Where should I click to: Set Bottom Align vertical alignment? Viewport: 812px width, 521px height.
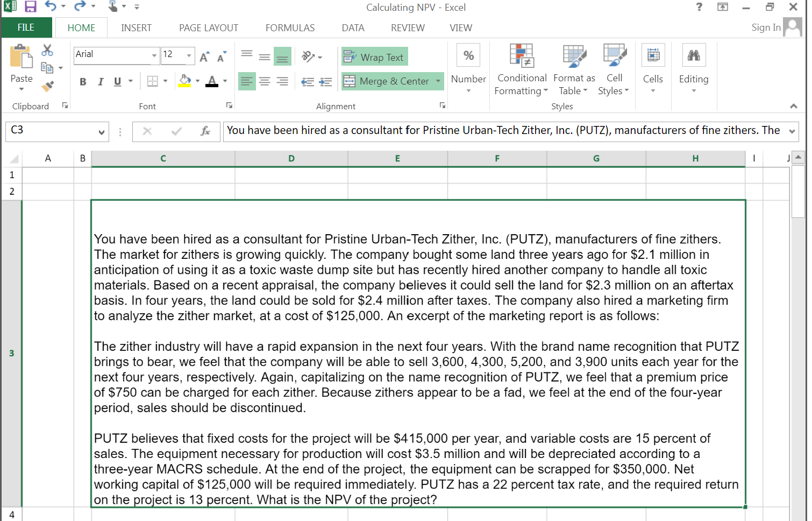click(282, 57)
